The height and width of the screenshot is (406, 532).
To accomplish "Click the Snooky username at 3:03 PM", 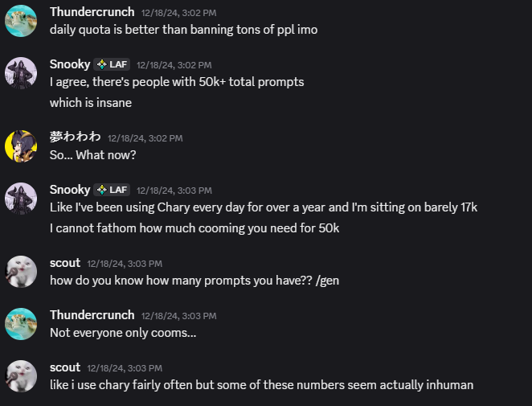I will 70,190.
